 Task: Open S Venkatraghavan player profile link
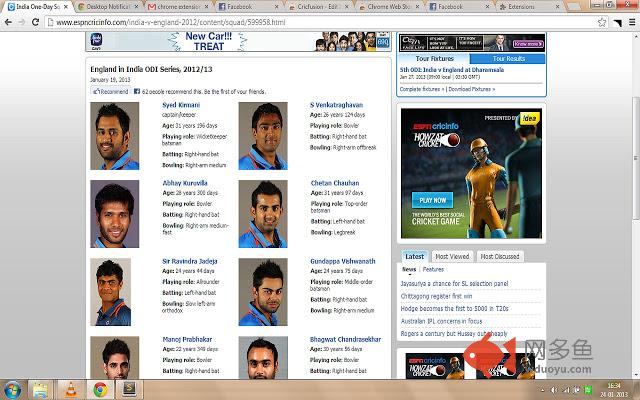[336, 105]
